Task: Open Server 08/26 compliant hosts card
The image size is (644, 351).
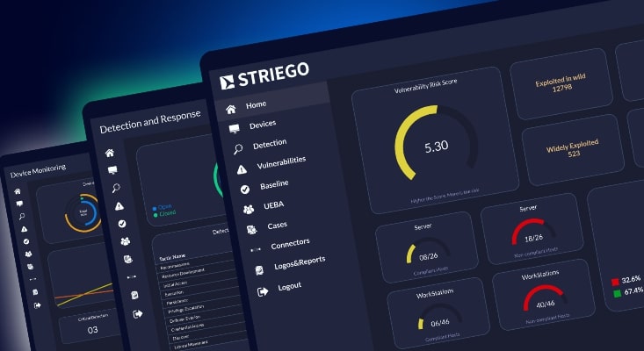Action: [x=426, y=247]
